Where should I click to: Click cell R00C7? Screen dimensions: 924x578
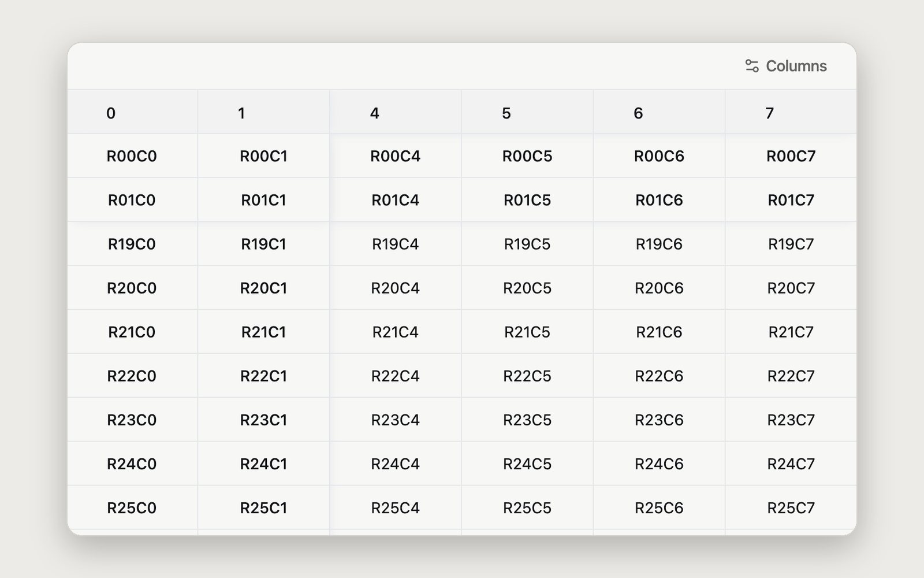pyautogui.click(x=791, y=156)
